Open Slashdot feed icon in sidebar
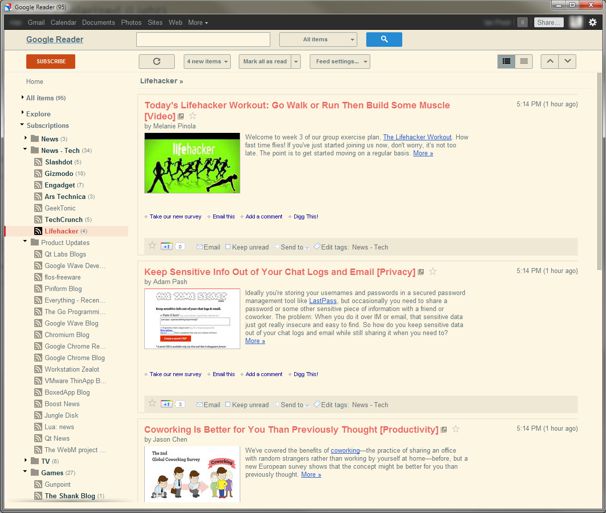 [x=38, y=162]
